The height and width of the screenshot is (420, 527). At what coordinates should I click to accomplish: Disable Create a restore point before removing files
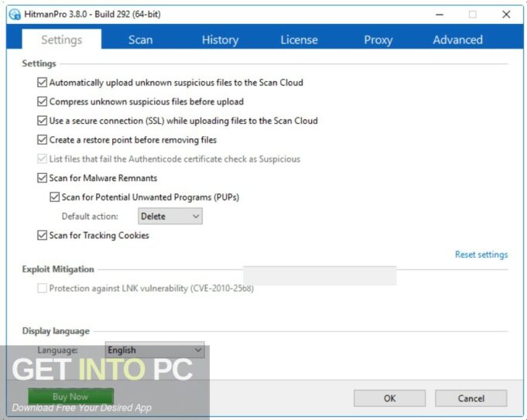coord(42,140)
